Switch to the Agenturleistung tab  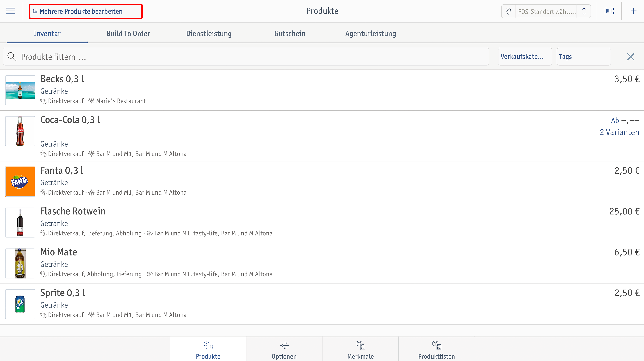coord(370,34)
